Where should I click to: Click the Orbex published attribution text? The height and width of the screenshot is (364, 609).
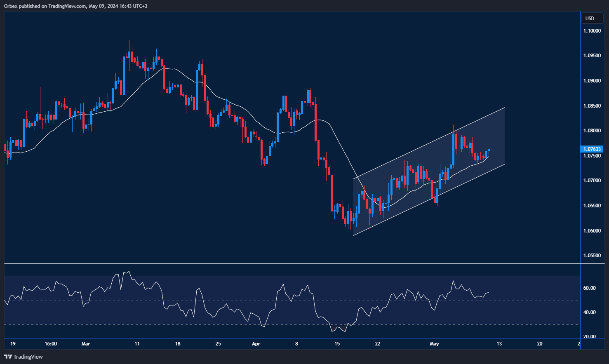[75, 6]
